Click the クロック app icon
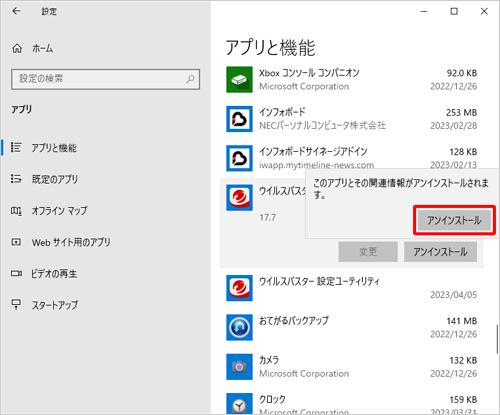The image size is (500, 415). 239,404
